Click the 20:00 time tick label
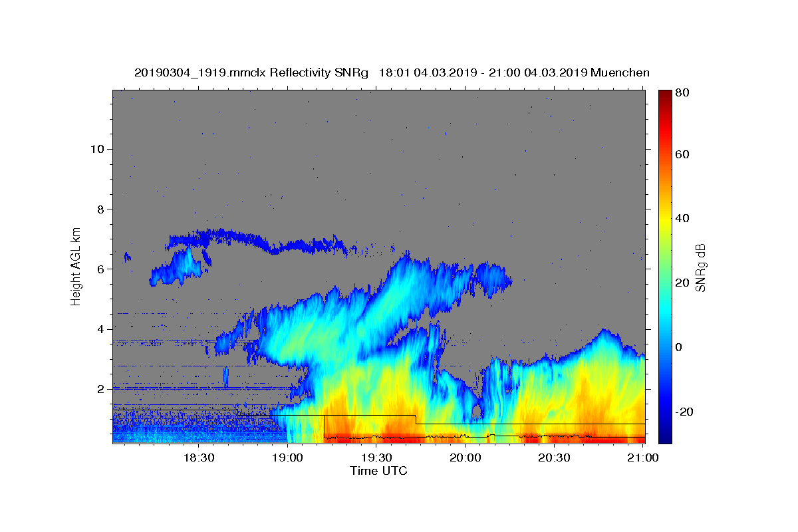 [x=465, y=458]
